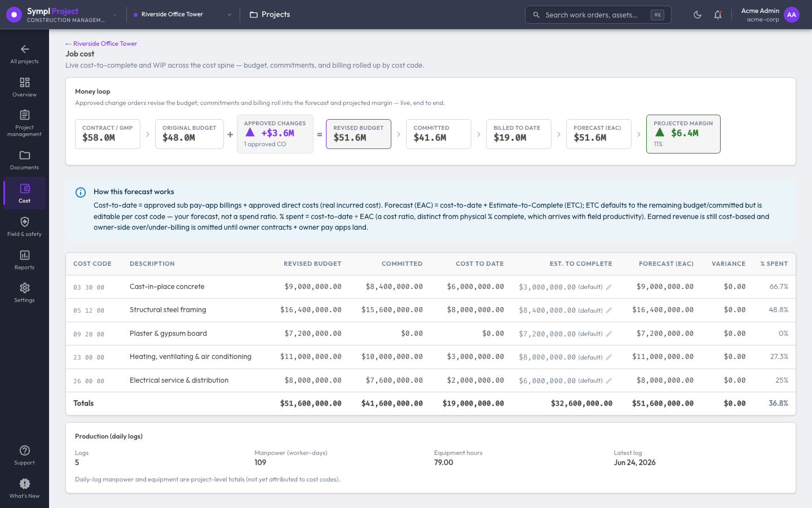Click the % Spent column header

click(774, 264)
